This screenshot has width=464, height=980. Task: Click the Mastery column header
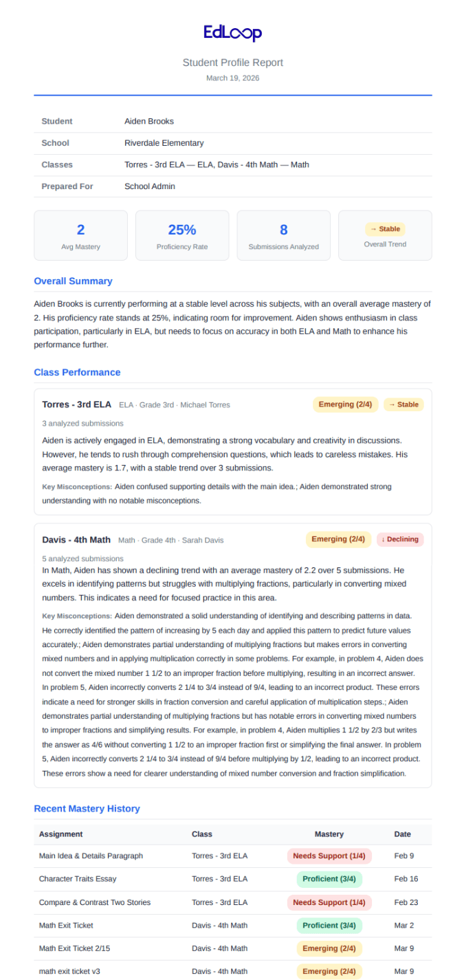[x=329, y=834]
